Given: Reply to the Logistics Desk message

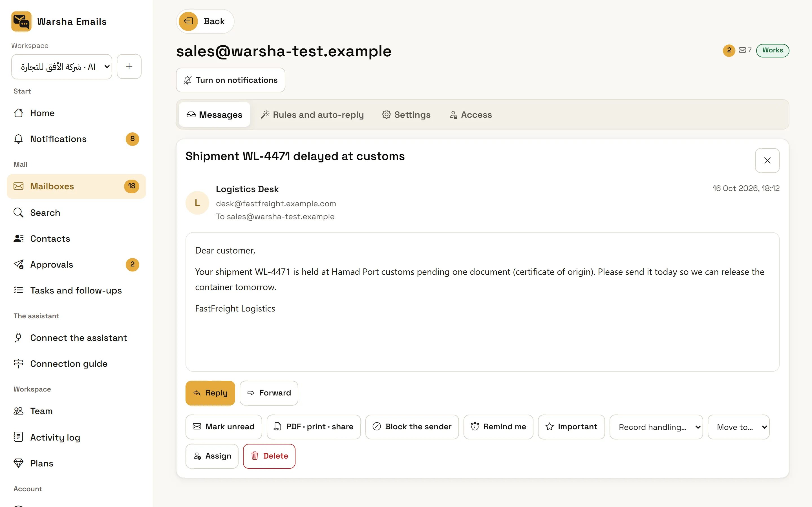Looking at the screenshot, I should coord(210,393).
